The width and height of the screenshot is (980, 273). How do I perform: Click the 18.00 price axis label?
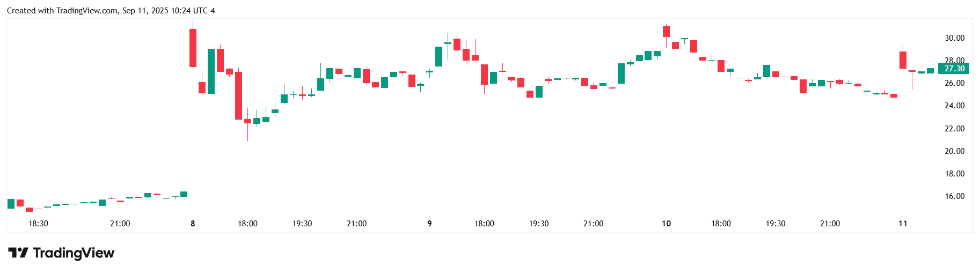click(954, 174)
